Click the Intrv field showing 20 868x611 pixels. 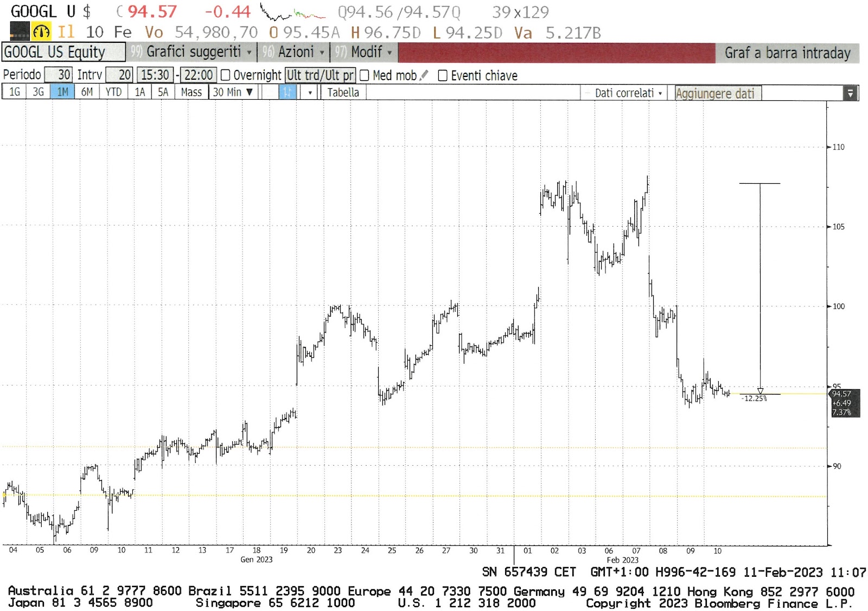point(119,75)
